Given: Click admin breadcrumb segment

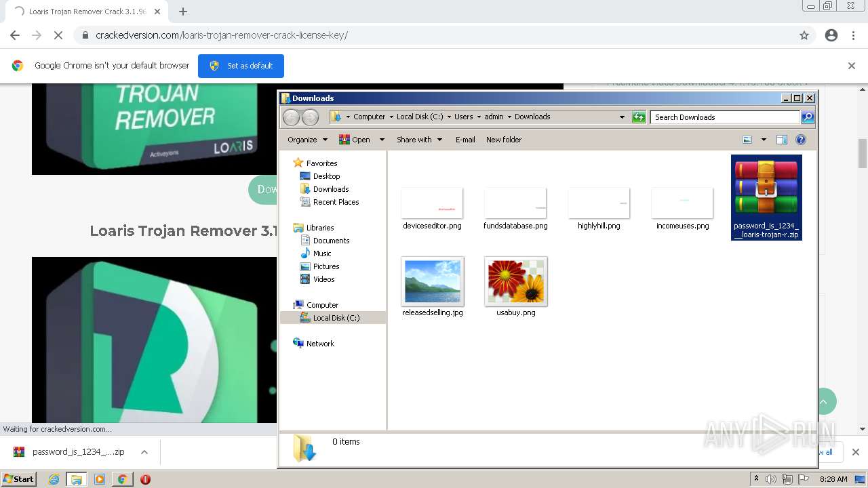Looking at the screenshot, I should [x=494, y=117].
